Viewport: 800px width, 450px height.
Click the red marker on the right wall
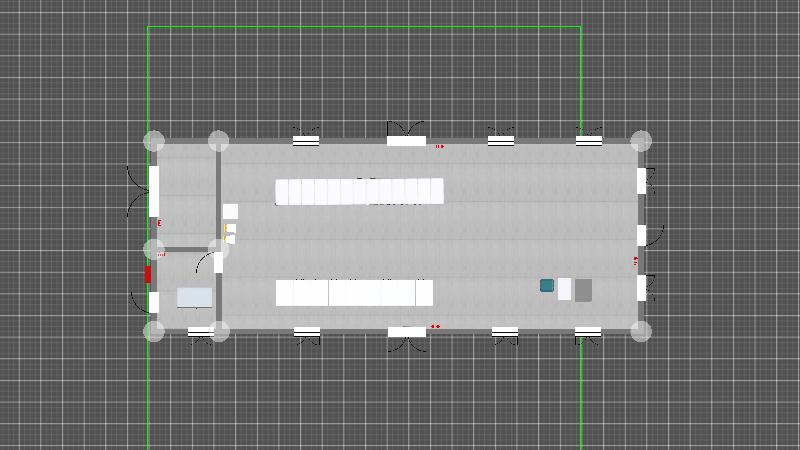coord(635,262)
